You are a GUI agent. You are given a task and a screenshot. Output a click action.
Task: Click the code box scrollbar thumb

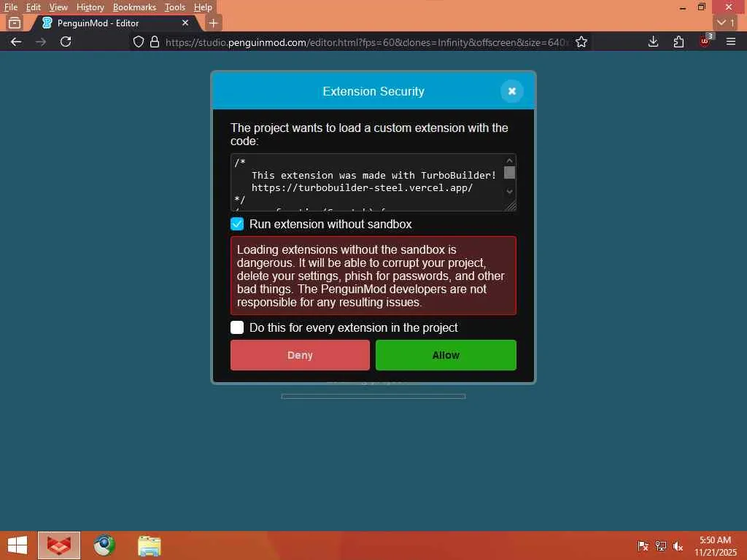coord(509,172)
